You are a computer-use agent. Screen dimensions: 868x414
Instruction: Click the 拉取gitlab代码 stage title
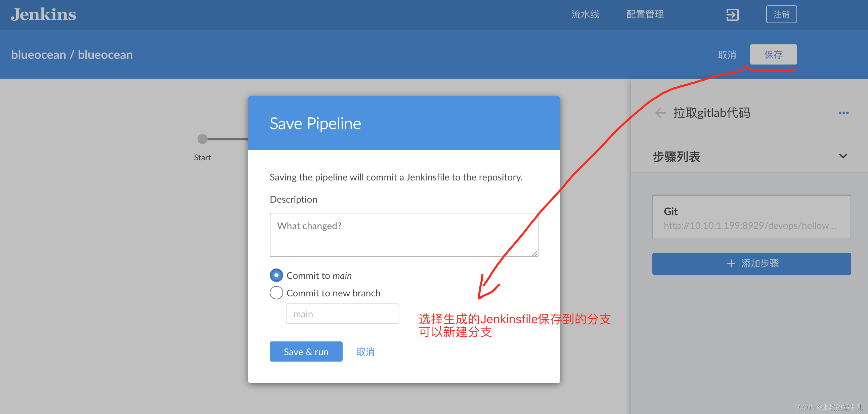click(711, 113)
